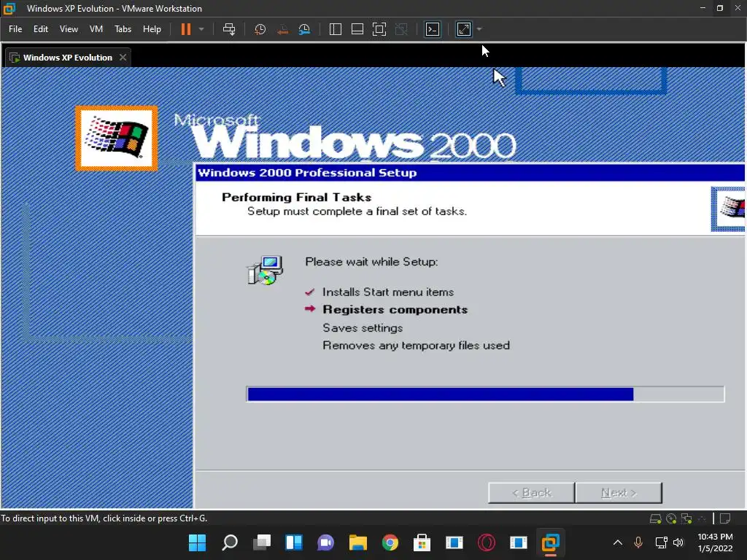Launch Google Chrome from the taskbar

(x=390, y=542)
